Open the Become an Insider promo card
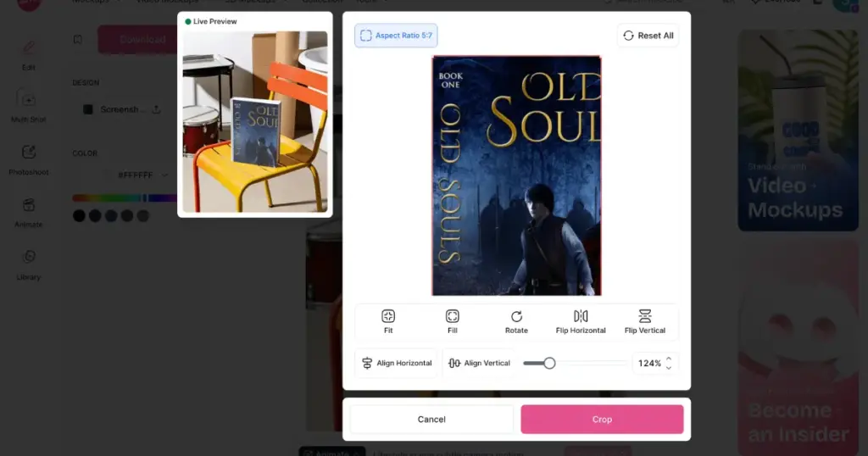The image size is (868, 456). tap(798, 348)
